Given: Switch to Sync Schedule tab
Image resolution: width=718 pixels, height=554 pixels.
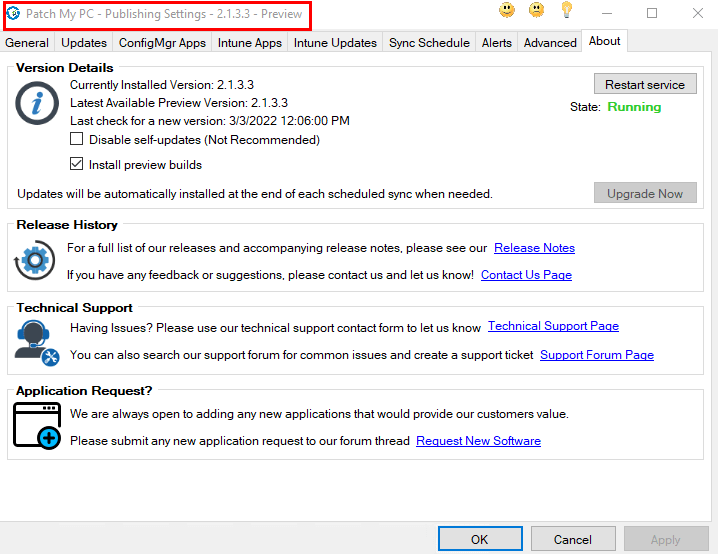Looking at the screenshot, I should point(429,43).
